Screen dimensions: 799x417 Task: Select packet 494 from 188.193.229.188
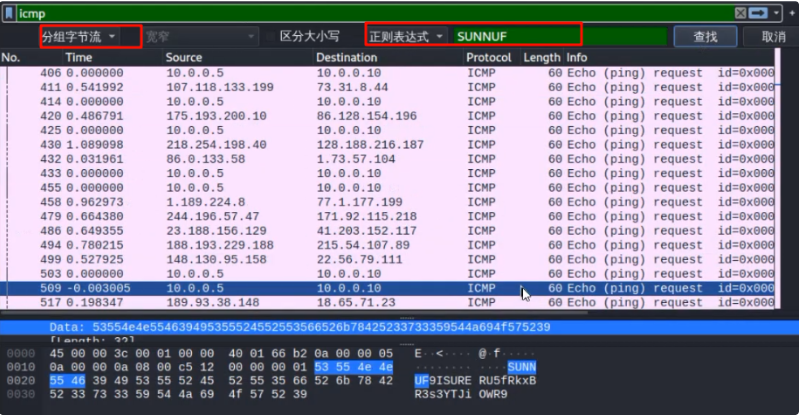click(x=387, y=245)
